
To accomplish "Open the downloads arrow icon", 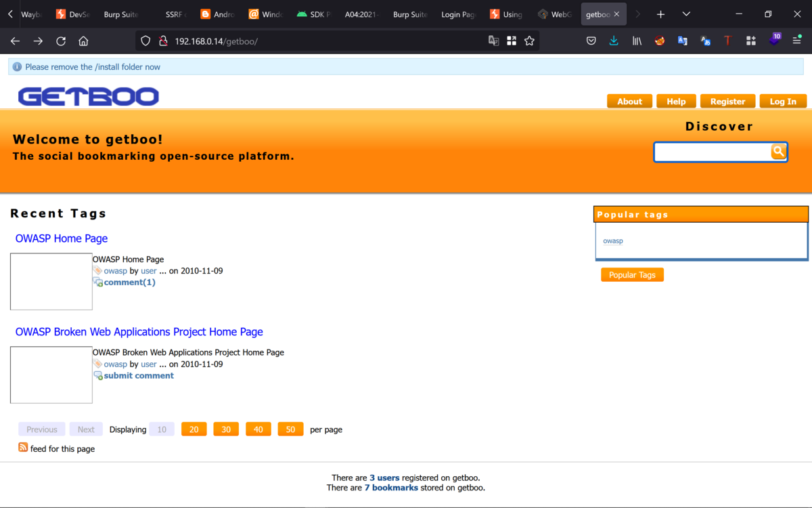I will tap(614, 41).
